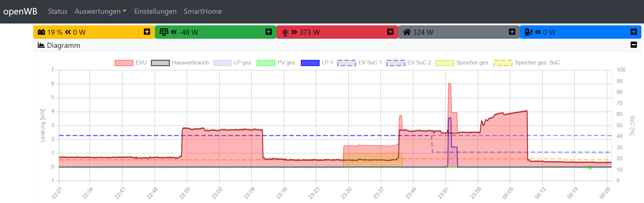Click the solar panel PV icon
The height and width of the screenshot is (203, 644).
click(x=164, y=32)
